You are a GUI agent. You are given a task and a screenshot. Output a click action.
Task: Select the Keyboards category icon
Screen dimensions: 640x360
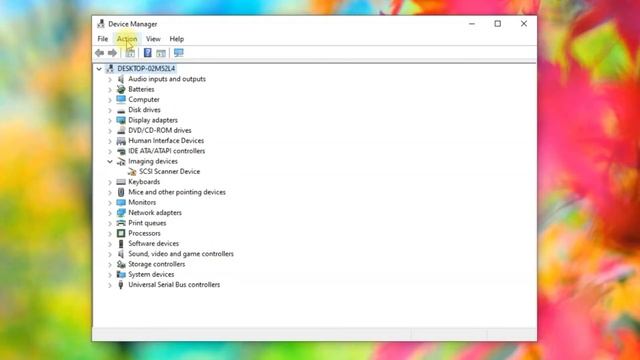pyautogui.click(x=121, y=182)
